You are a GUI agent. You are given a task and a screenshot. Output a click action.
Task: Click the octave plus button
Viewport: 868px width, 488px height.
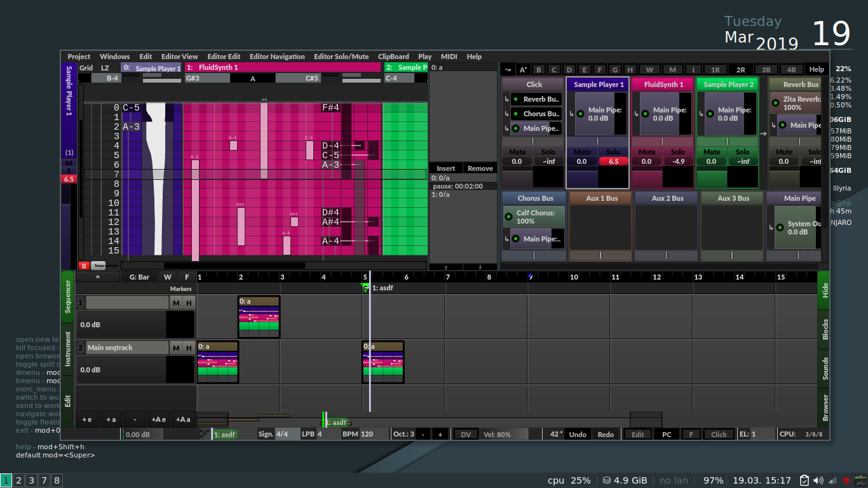pos(440,434)
